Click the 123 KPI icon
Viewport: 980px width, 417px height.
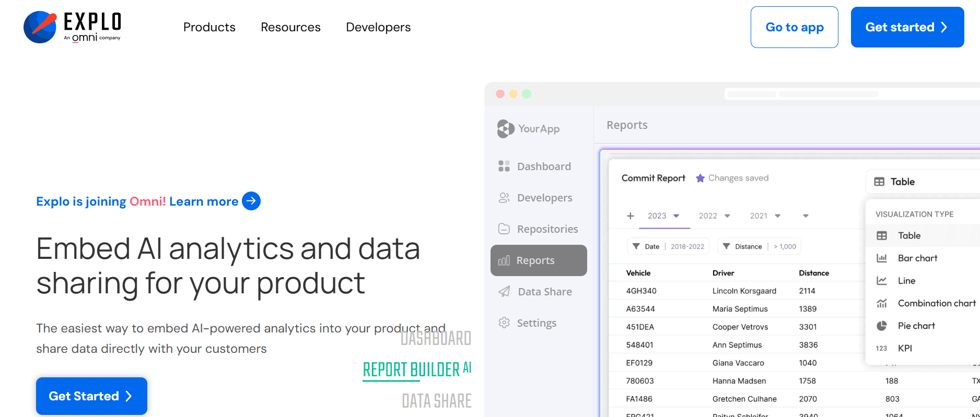[x=881, y=348]
